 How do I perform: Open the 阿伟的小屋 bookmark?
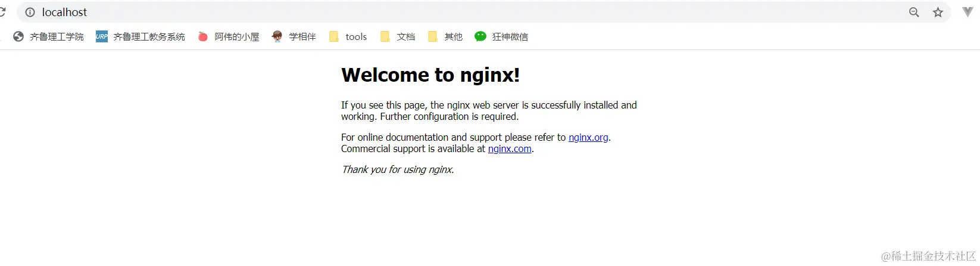point(229,36)
